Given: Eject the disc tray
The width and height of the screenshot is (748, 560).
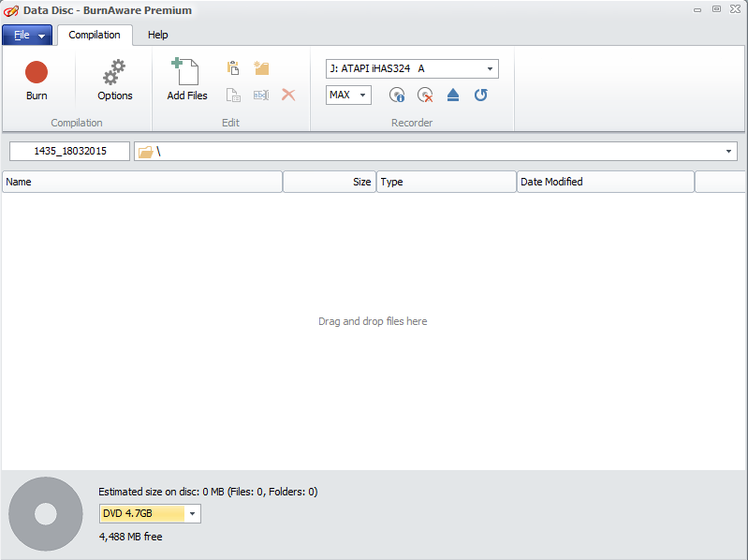Looking at the screenshot, I should coord(453,95).
